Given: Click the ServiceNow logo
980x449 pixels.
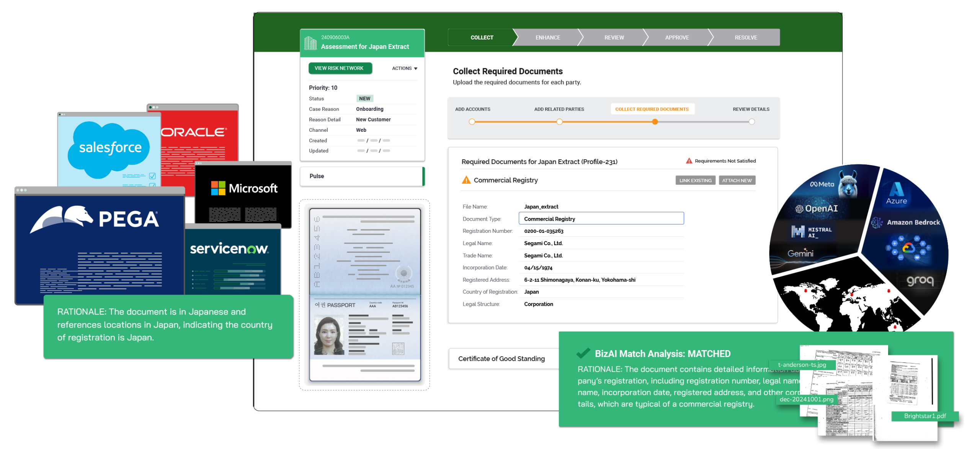Looking at the screenshot, I should tap(229, 249).
